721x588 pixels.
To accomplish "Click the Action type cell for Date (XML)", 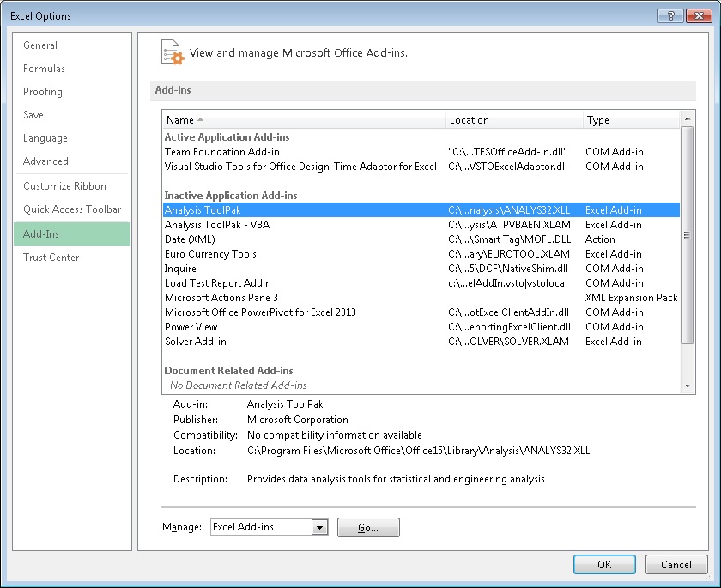I will [600, 239].
